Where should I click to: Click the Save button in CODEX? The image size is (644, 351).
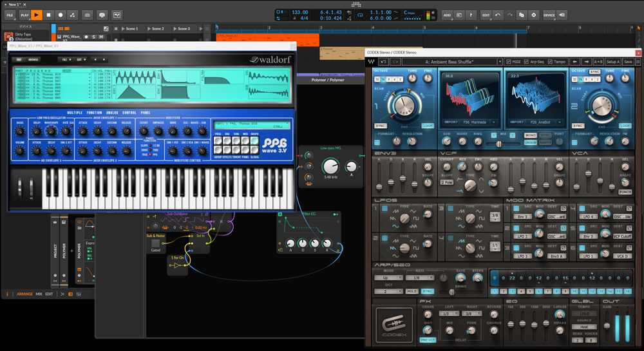tap(628, 62)
